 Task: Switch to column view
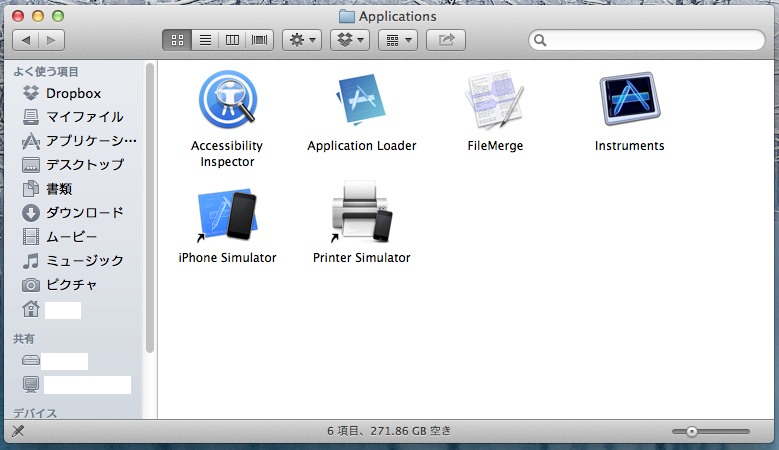coord(232,40)
